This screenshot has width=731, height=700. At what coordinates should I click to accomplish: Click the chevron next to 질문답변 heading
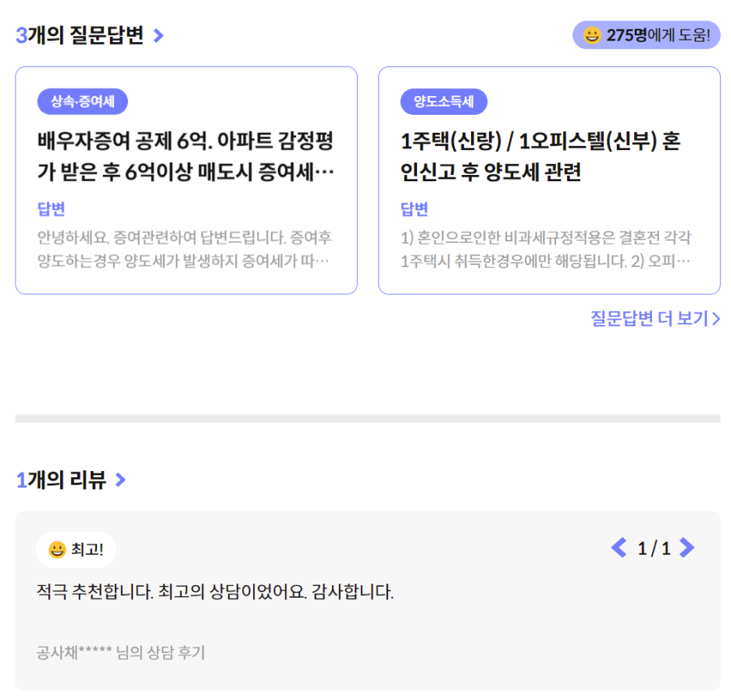[x=159, y=36]
